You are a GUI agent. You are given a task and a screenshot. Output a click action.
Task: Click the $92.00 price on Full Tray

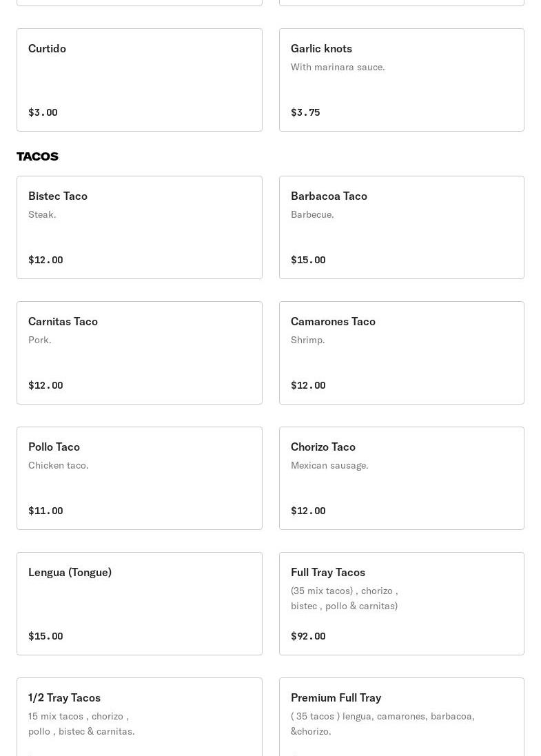pos(308,636)
